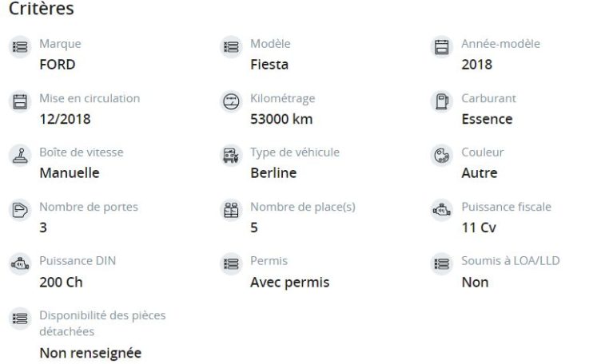
Task: Click the vehicle icon beside Type de véhicule
Action: [231, 156]
